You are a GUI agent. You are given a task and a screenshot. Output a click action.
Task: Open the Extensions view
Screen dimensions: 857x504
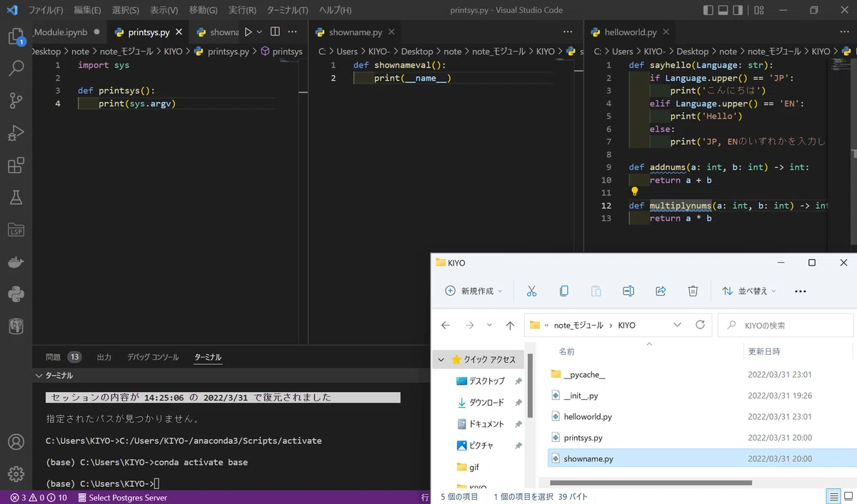16,166
